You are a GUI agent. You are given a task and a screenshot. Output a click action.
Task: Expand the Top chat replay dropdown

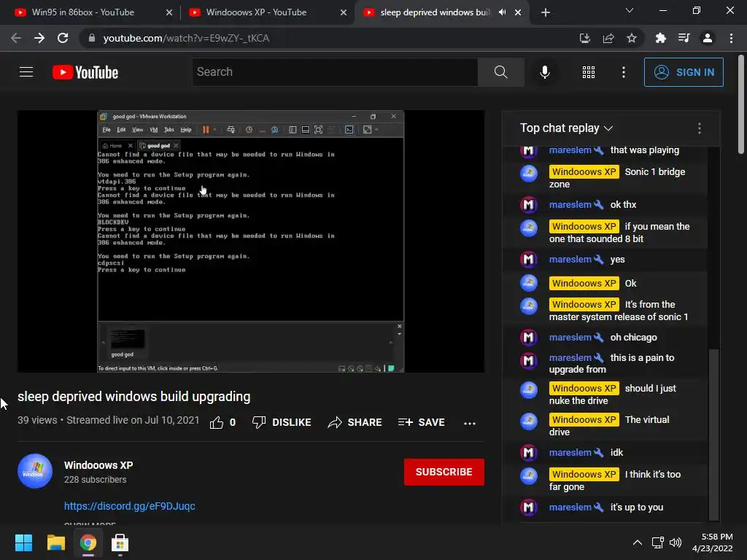(566, 128)
